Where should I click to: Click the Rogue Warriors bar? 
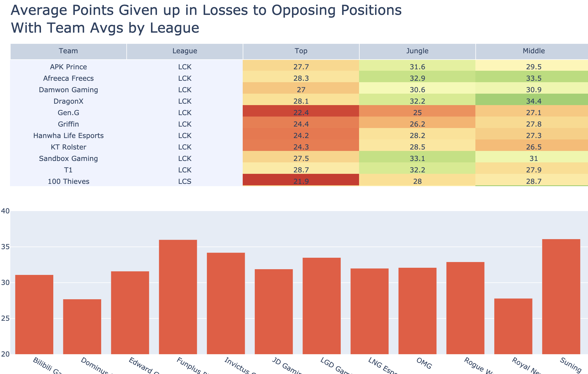(465, 308)
